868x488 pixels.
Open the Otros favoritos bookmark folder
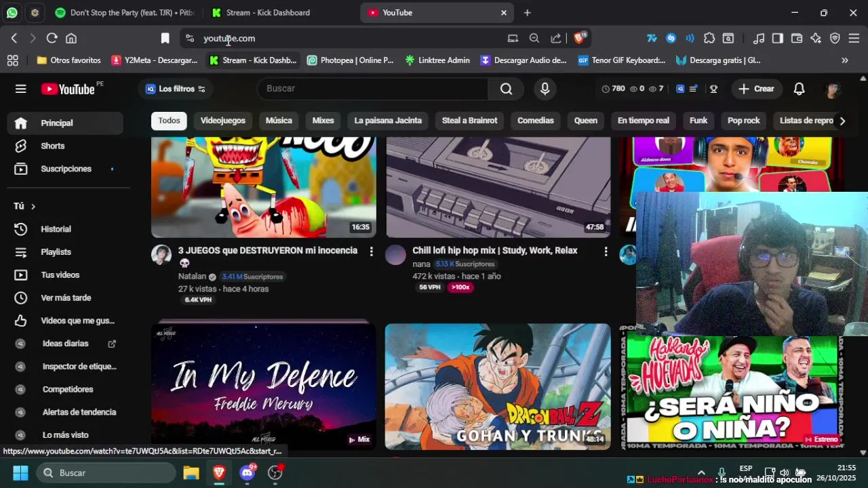(x=68, y=60)
